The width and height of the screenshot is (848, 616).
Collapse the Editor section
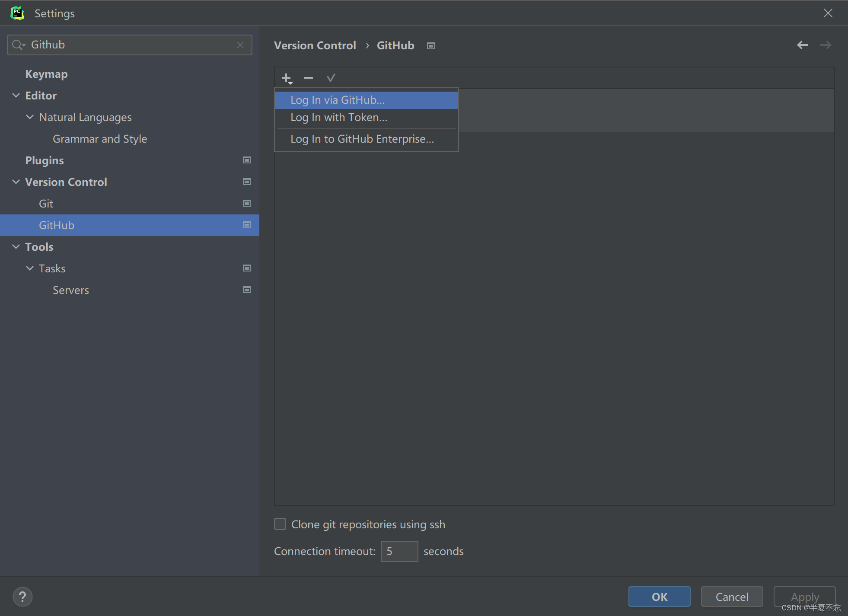[x=16, y=95]
